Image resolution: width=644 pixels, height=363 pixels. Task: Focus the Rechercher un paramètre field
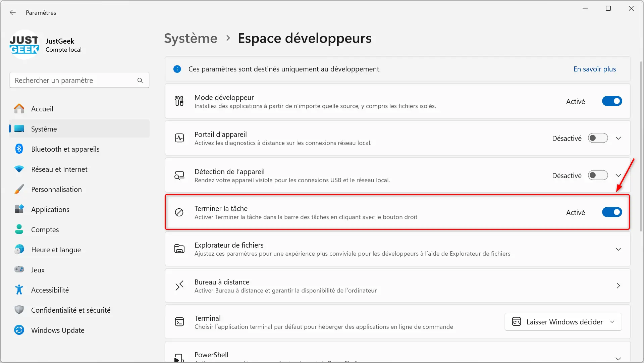[x=79, y=81]
